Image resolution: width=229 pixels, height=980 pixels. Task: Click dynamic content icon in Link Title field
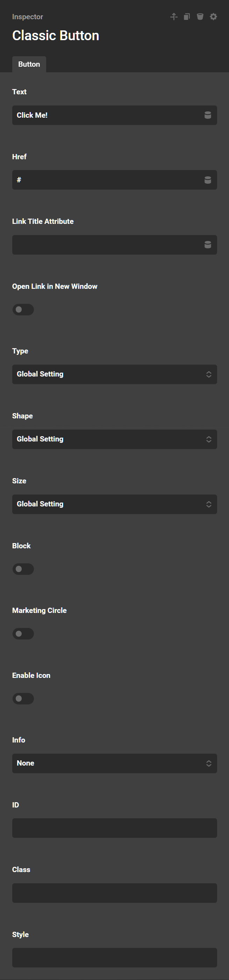pos(208,244)
